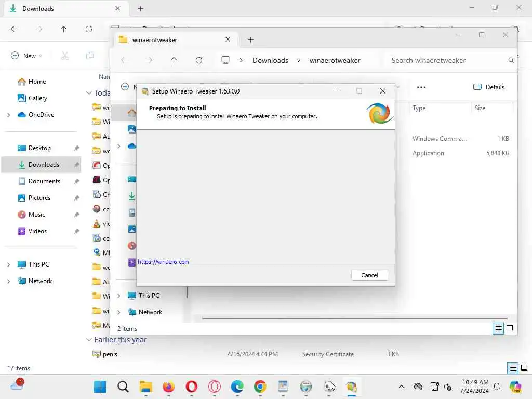532x399 pixels.
Task: Select the Downloads tab in back window
Action: tap(66, 9)
